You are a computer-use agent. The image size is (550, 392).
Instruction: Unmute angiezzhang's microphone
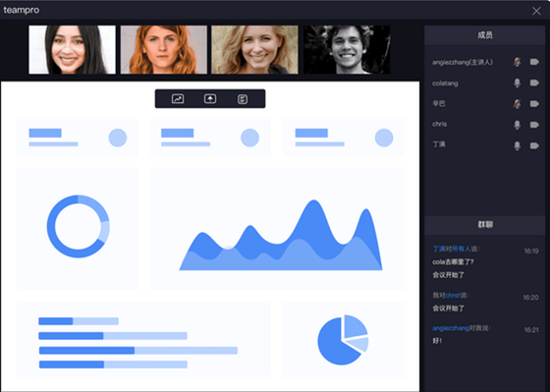[x=517, y=62]
